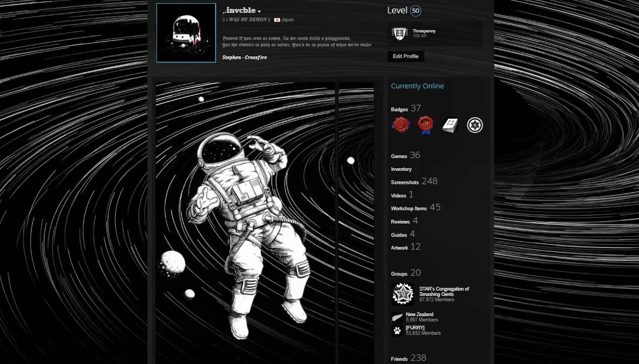The height and width of the screenshot is (364, 639).
Task: Open the large astronaut artwork showcase image
Action: pyautogui.click(x=246, y=223)
